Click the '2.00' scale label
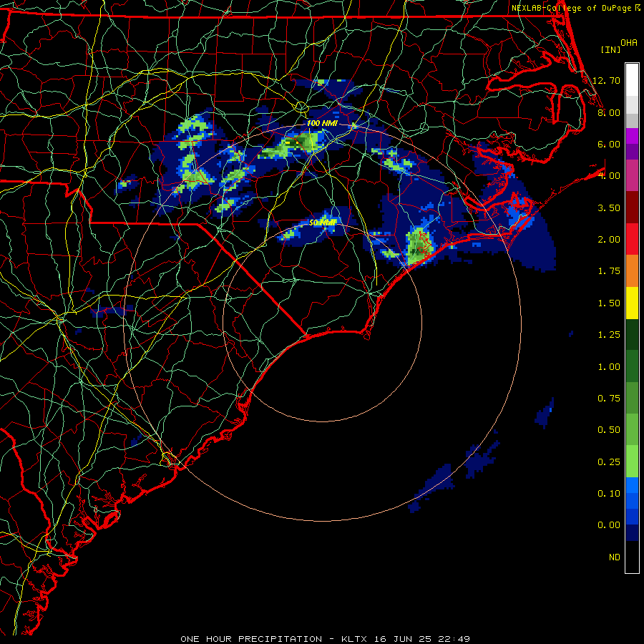Viewport: 644px width, 644px height. pyautogui.click(x=609, y=240)
